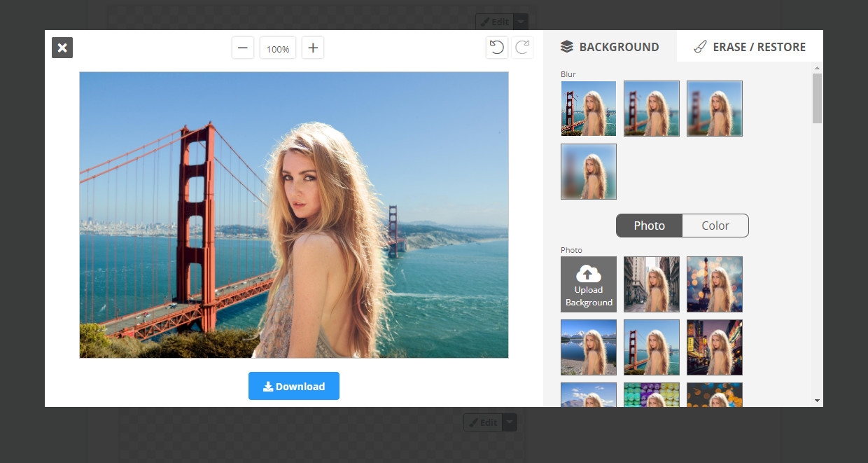Undo the last edit

point(497,48)
